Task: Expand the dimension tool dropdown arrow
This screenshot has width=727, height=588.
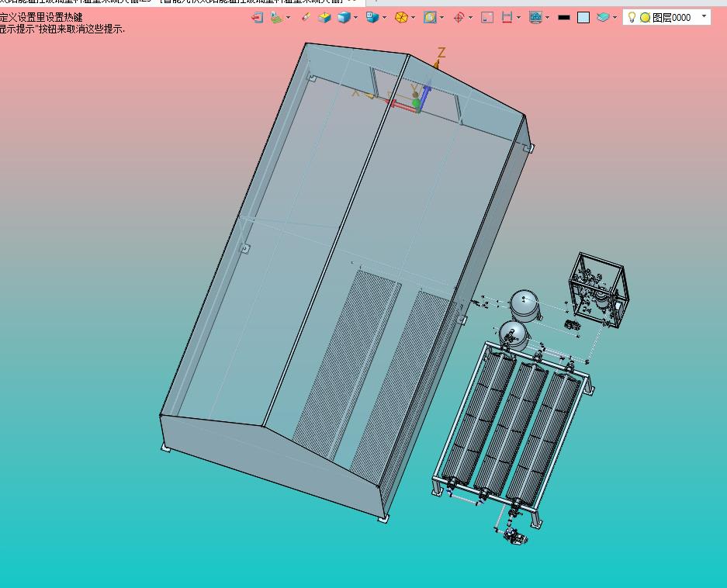Action: [x=518, y=18]
